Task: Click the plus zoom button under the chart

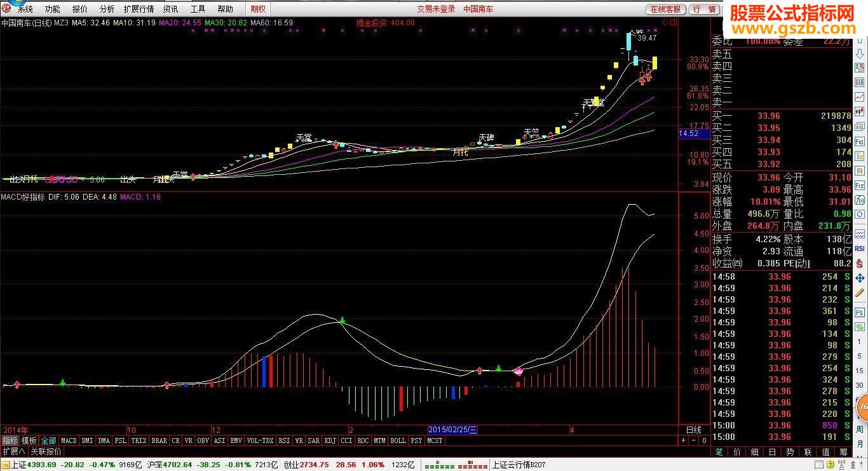Action: coord(684,440)
